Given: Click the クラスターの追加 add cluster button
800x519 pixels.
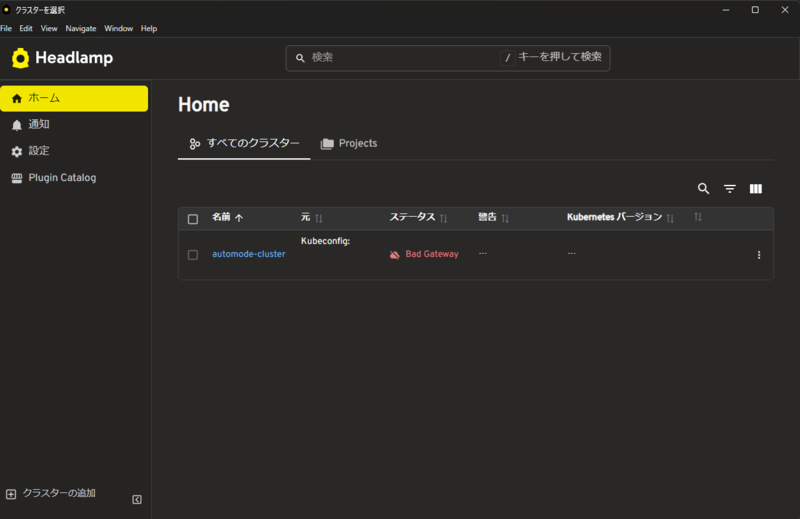Looking at the screenshot, I should pos(51,493).
